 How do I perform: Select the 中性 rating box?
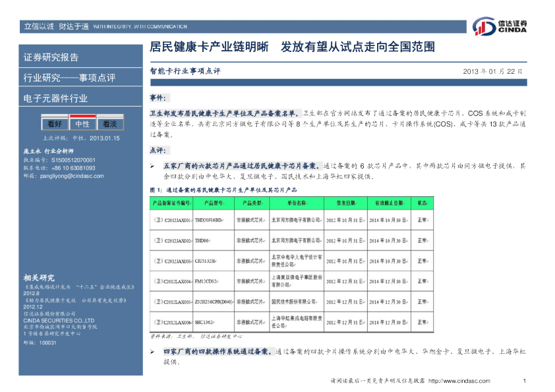pos(82,124)
